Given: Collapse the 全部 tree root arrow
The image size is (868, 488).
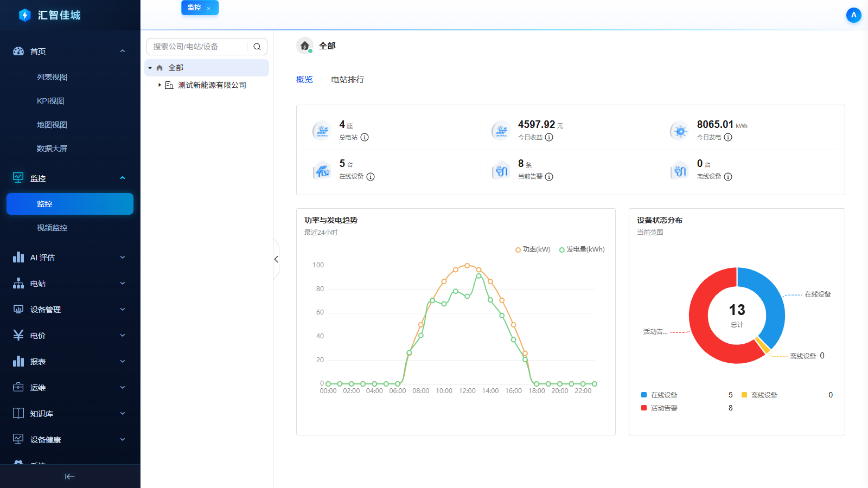Looking at the screenshot, I should tap(150, 68).
